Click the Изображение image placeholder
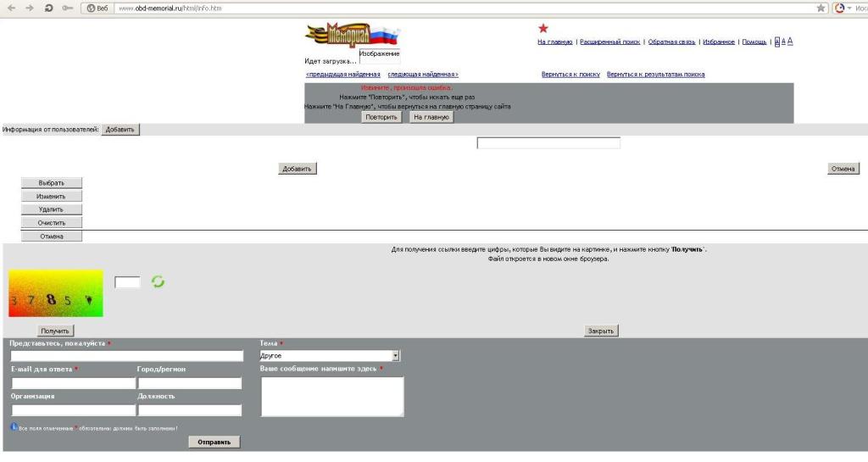Image resolution: width=868 pixels, height=462 pixels. 380,57
